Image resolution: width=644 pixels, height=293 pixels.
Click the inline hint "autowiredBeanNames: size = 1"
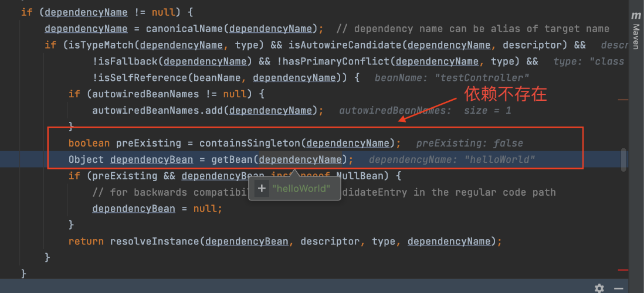click(425, 110)
